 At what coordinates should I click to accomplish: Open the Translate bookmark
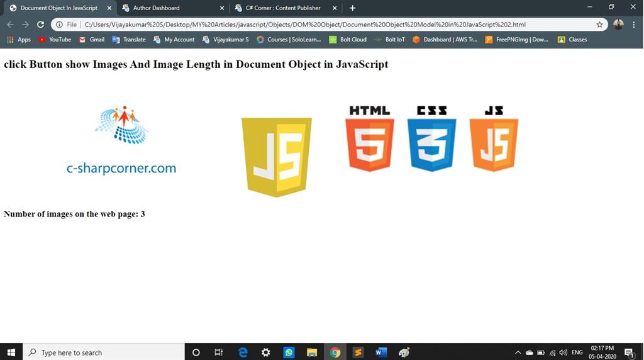129,40
